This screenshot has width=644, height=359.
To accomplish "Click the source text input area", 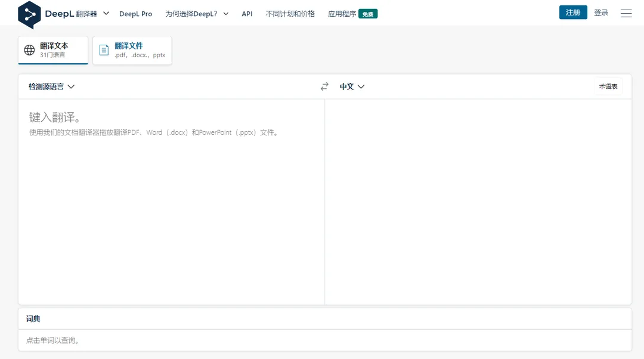I will pos(172,202).
